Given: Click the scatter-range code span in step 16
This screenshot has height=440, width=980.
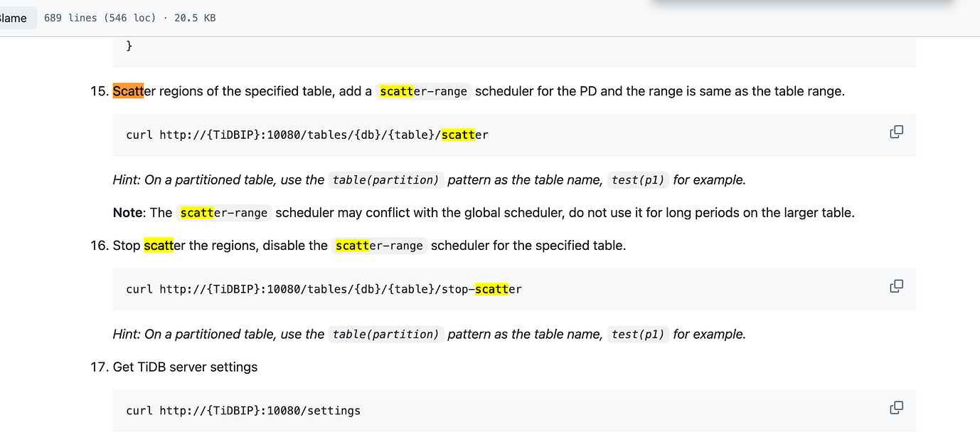Looking at the screenshot, I should pyautogui.click(x=379, y=246).
